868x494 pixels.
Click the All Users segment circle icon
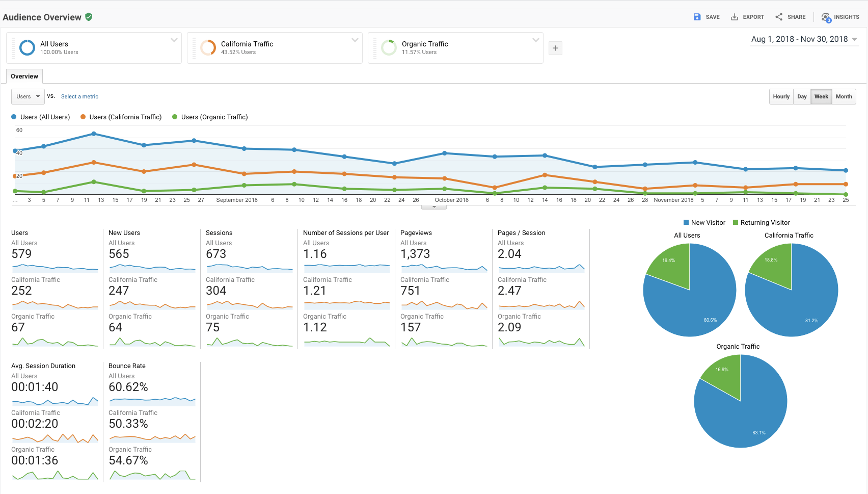coord(27,47)
